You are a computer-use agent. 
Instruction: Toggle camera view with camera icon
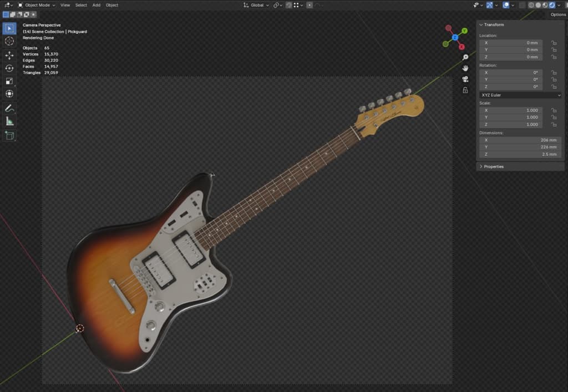465,79
